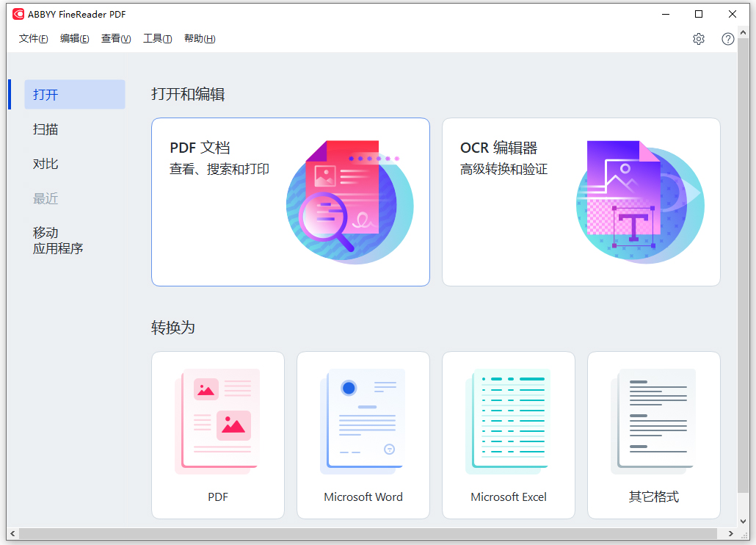Click the ABBYY FineReader title bar logo

pos(21,14)
